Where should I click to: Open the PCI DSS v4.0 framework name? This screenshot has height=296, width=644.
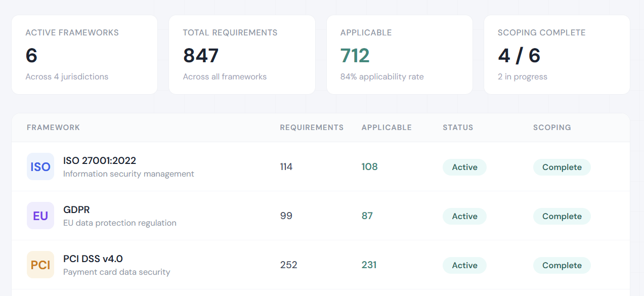(x=93, y=259)
